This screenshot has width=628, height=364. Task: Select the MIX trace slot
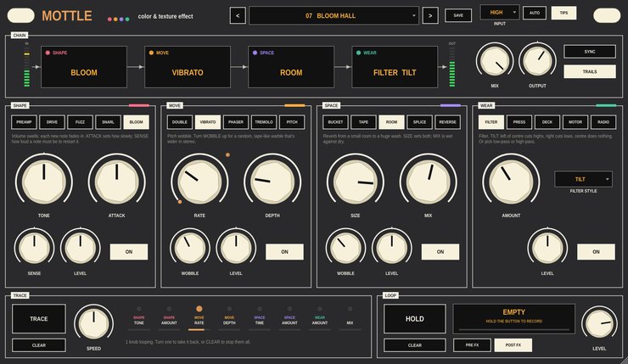pos(350,318)
